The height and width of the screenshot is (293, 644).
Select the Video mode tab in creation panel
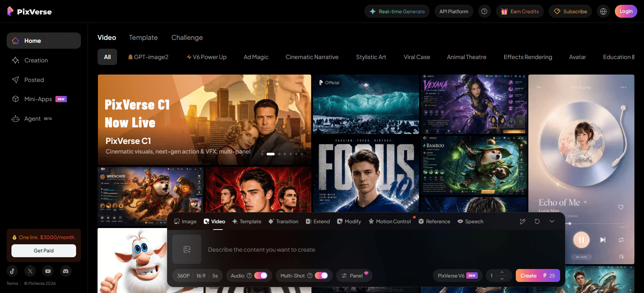pyautogui.click(x=214, y=221)
